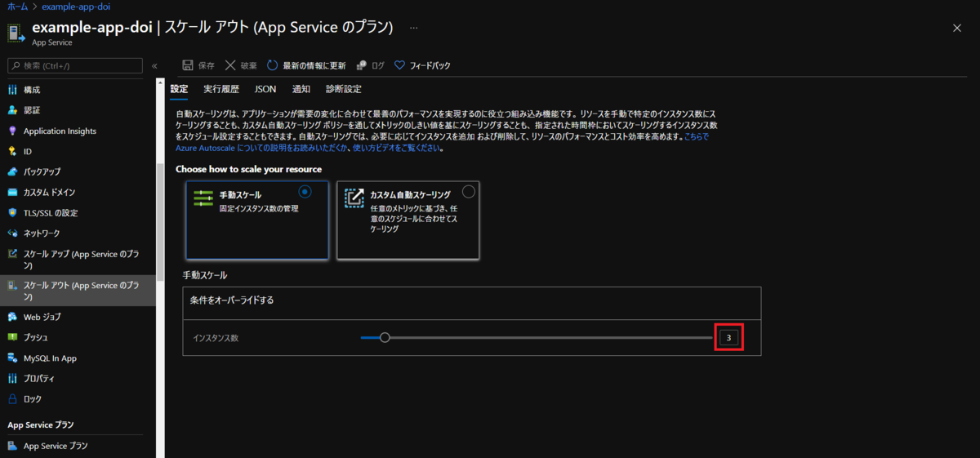Screen dimensions: 980x458
Task: Open the 認証 sidebar icon
Action: click(12, 110)
